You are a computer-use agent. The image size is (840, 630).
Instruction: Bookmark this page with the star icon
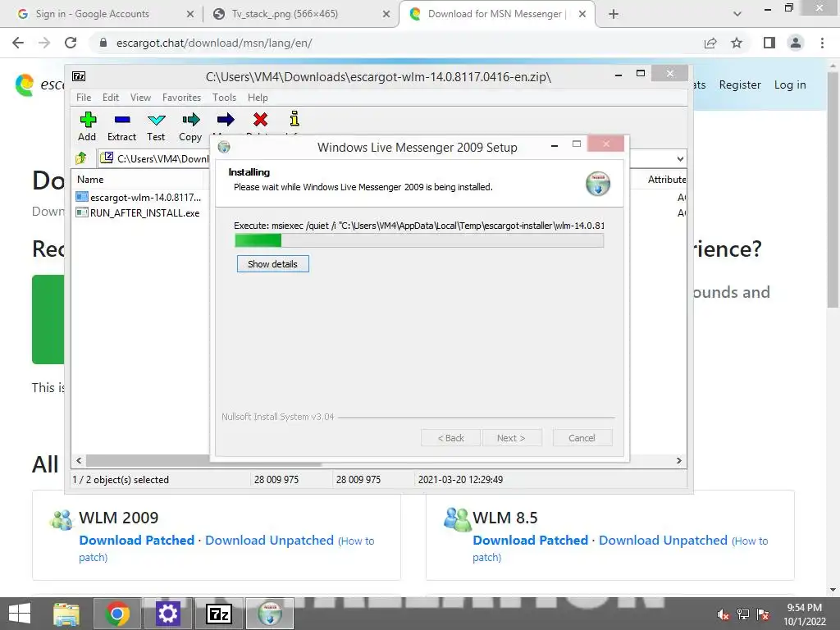point(737,43)
